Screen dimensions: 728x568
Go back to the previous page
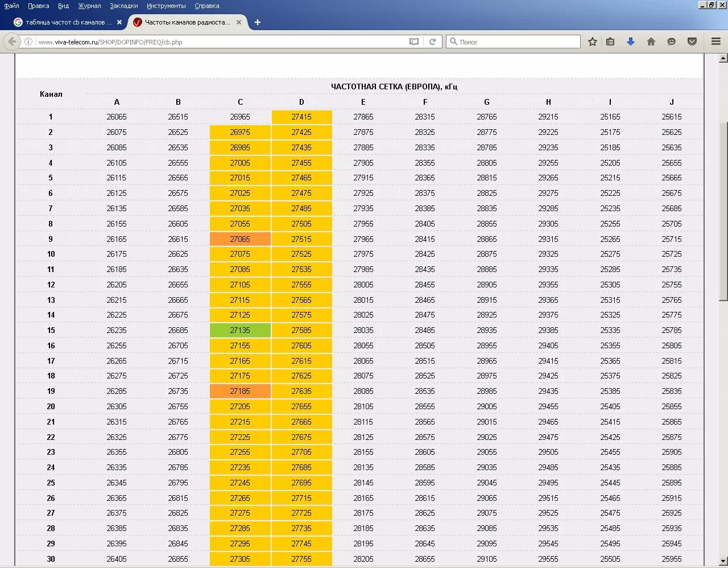point(13,42)
